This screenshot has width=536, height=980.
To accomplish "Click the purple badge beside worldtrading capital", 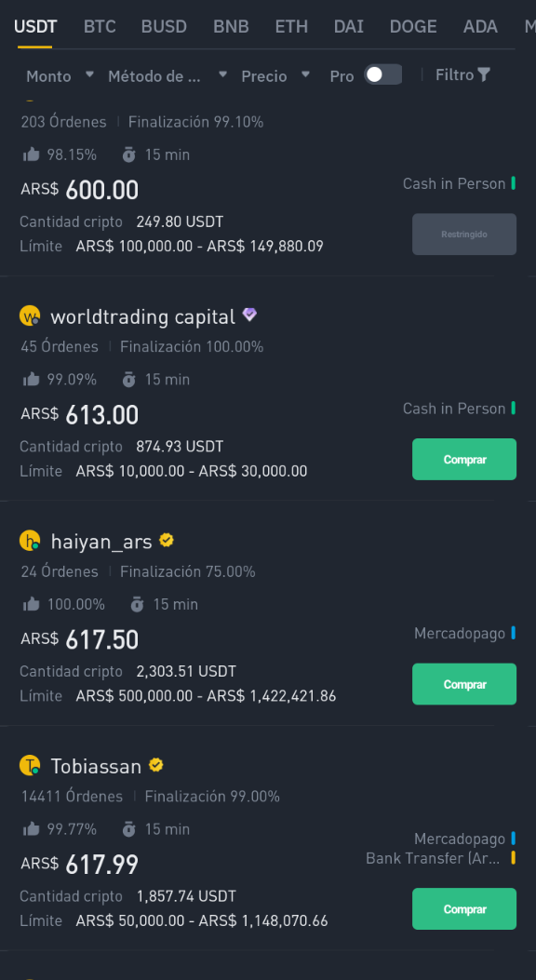I will (248, 315).
